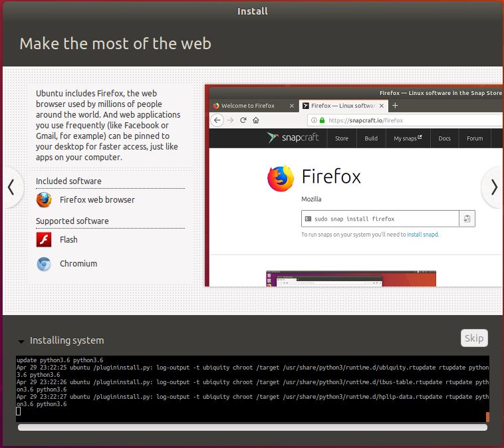Click the green padlock in the address bar
504x448 pixels.
point(322,120)
